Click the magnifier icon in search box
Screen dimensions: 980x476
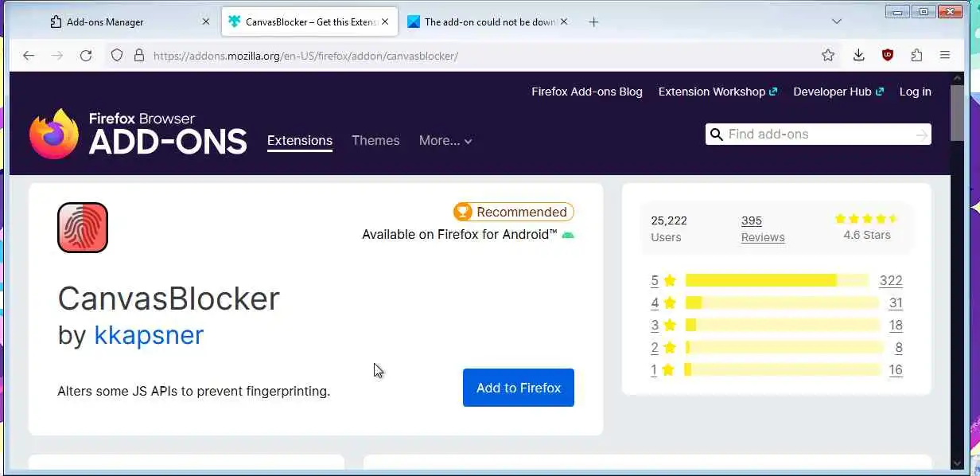pos(717,135)
